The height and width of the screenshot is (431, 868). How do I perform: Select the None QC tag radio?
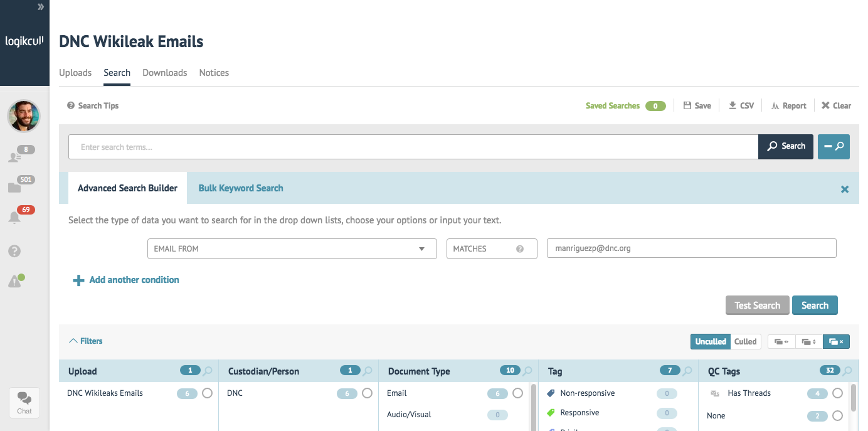pyautogui.click(x=837, y=416)
